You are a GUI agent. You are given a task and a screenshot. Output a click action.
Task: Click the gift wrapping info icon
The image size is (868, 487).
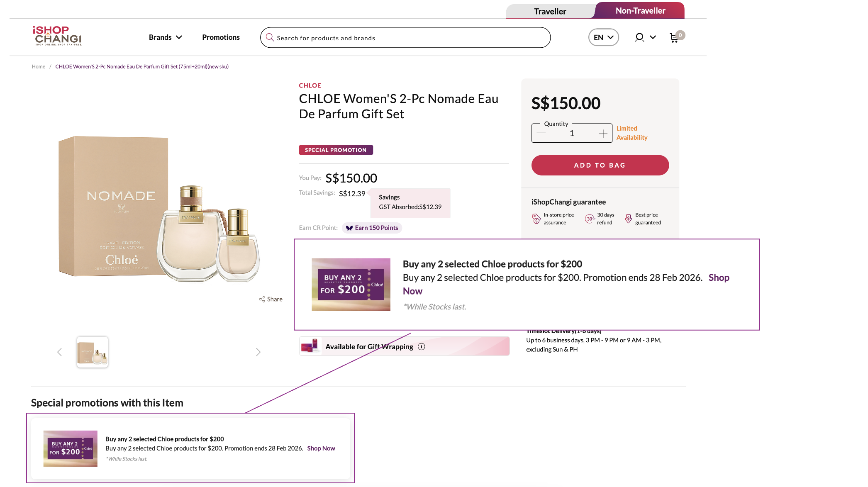pos(422,347)
